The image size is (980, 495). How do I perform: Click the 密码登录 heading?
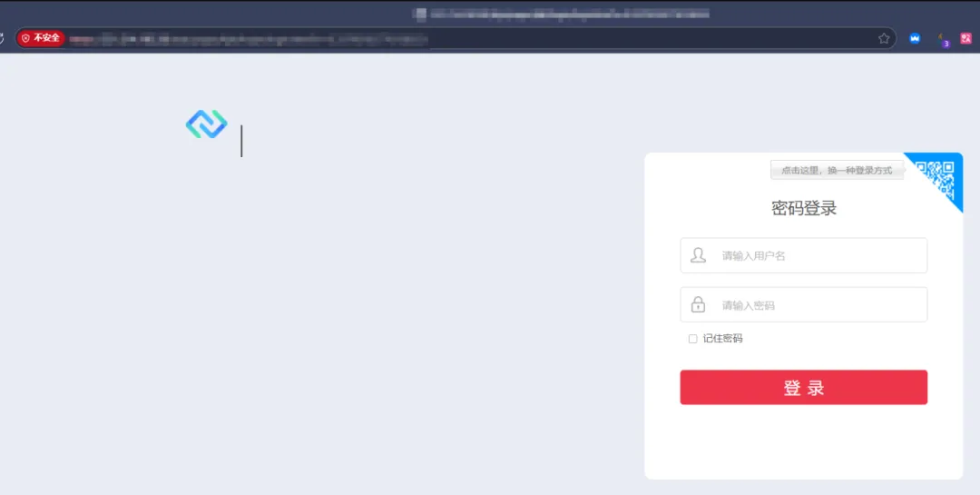point(804,208)
